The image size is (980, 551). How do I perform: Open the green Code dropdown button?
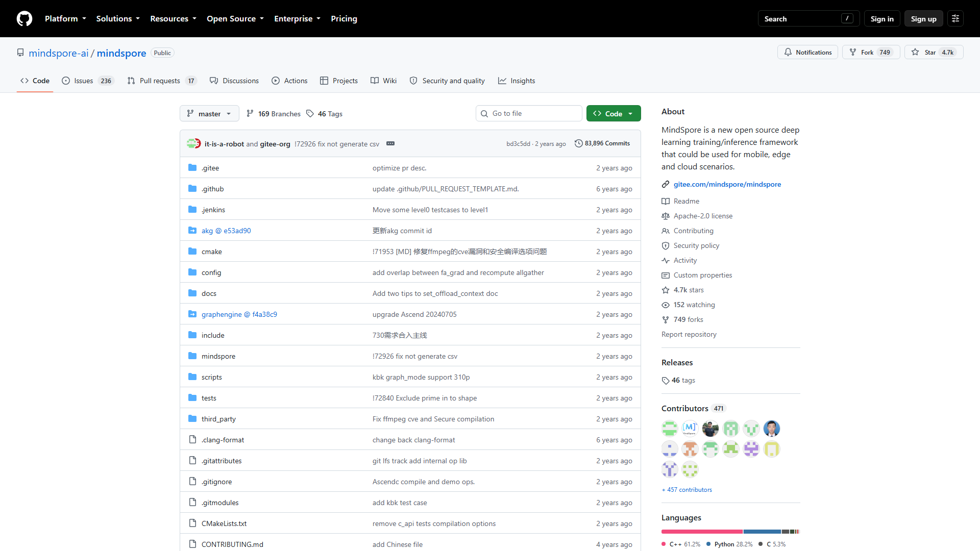click(614, 113)
